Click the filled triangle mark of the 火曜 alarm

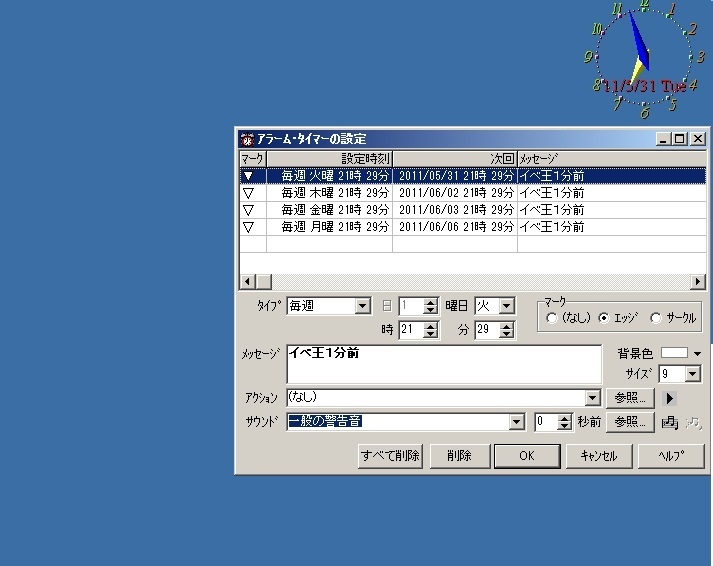249,176
